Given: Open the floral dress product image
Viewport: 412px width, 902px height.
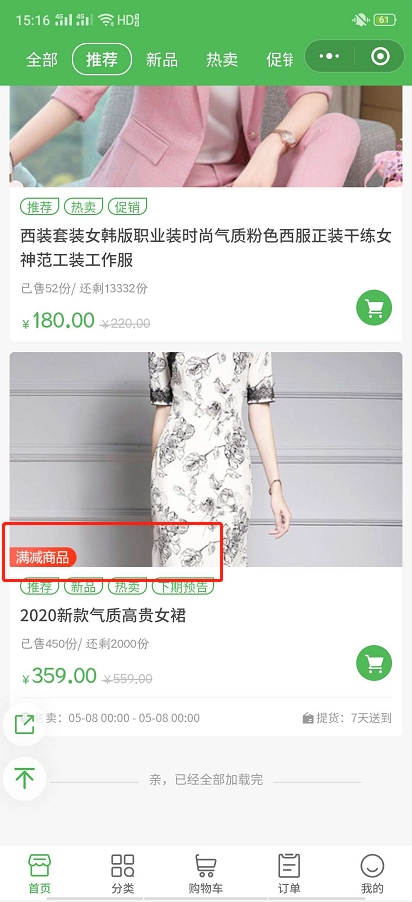Looking at the screenshot, I should click(205, 459).
